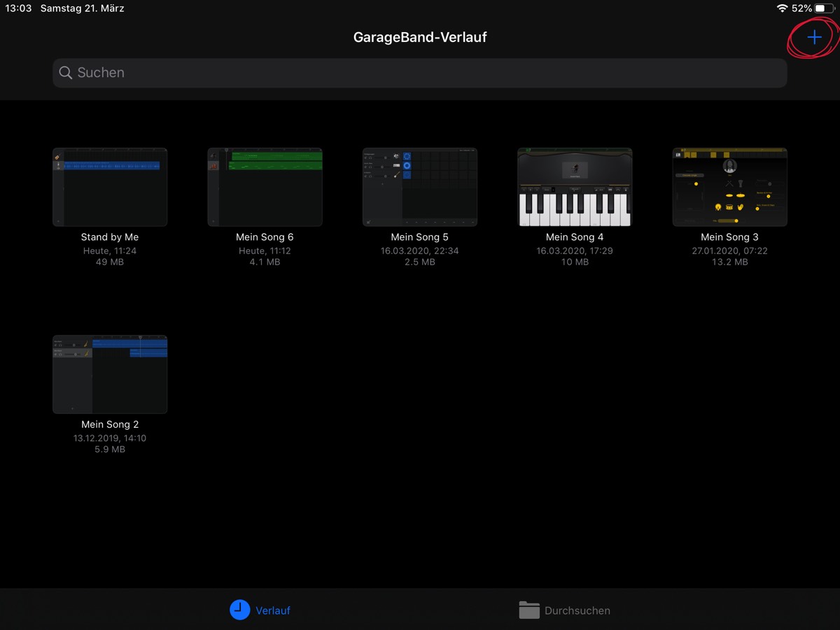Tap the GarageBand-Verlauf header title

(x=420, y=37)
